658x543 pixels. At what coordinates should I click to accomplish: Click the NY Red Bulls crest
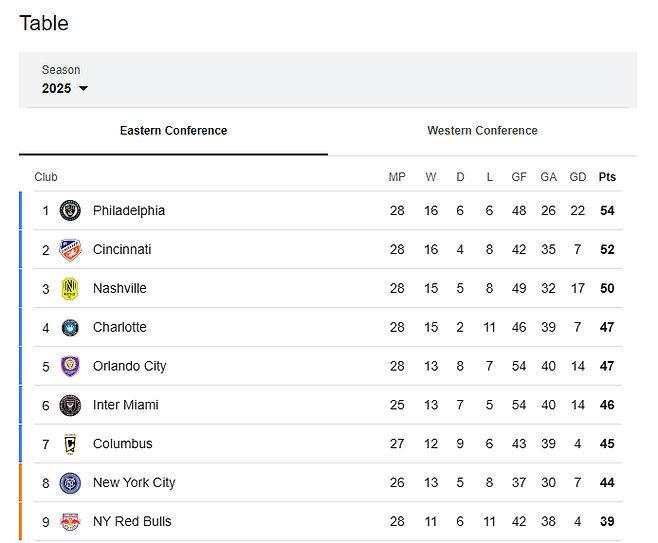[69, 521]
